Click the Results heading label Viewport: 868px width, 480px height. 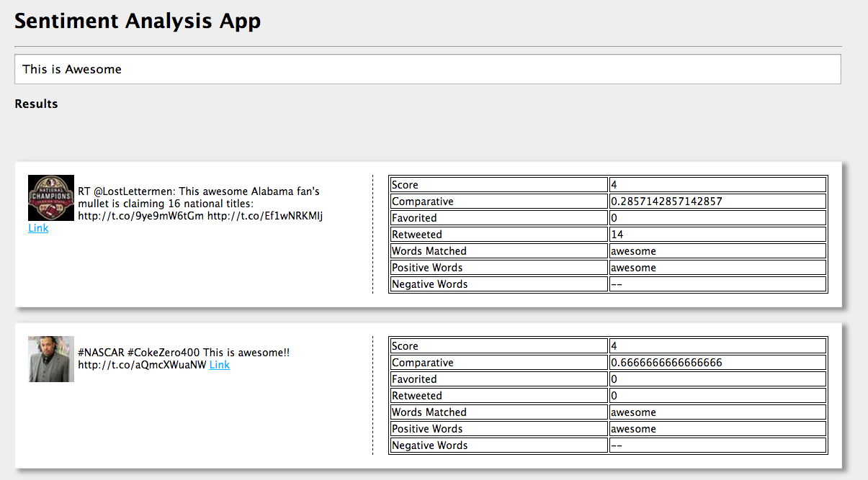tap(35, 104)
